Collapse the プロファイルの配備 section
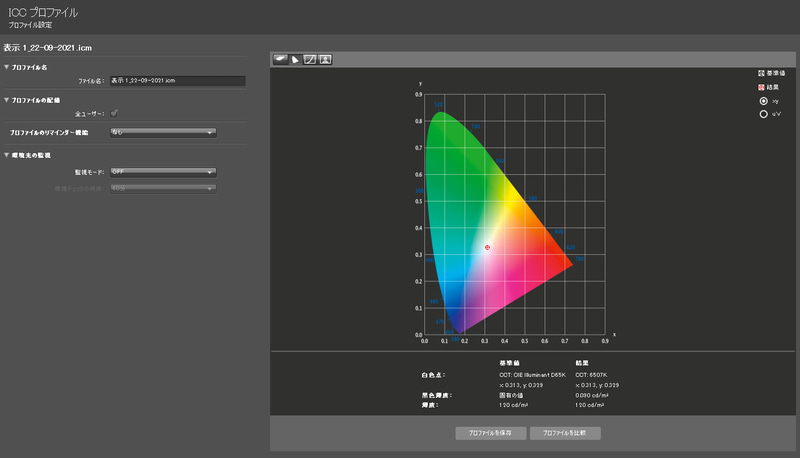Screen dimensions: 800x458 tap(7, 100)
